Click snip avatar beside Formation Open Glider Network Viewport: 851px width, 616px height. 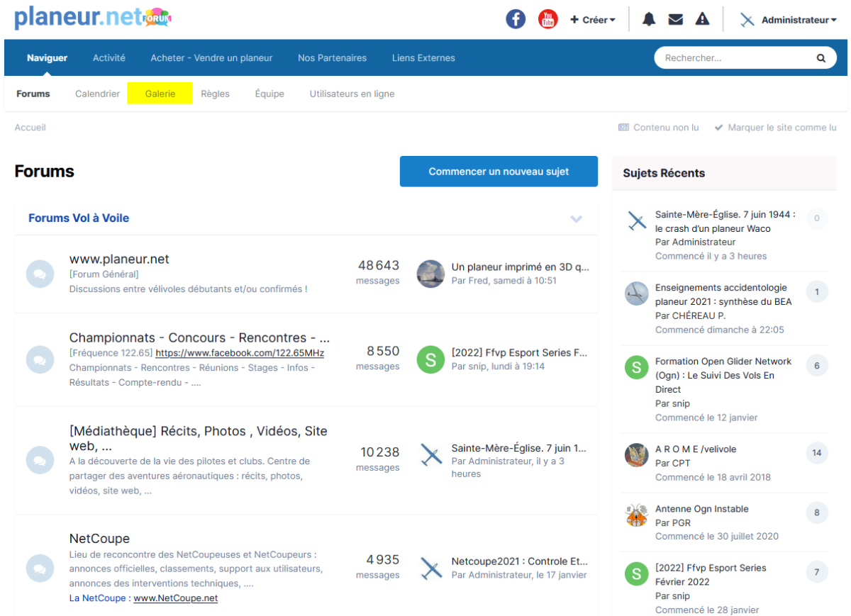click(x=637, y=367)
